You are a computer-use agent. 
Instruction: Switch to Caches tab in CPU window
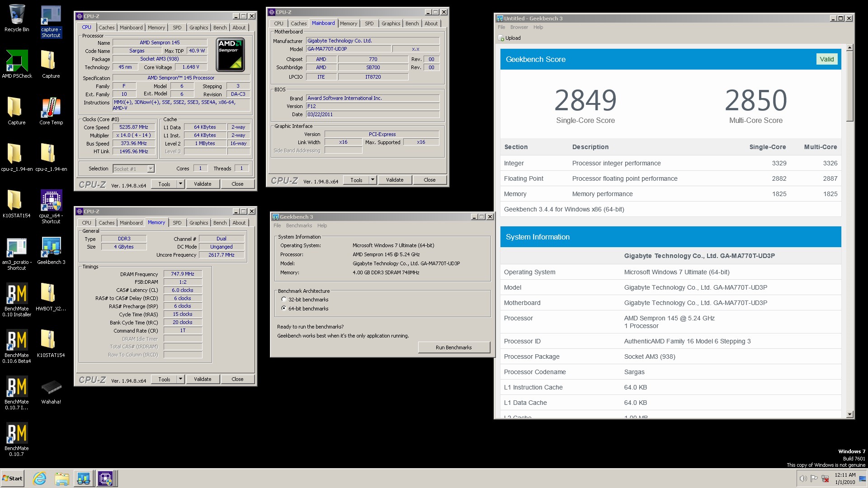(107, 28)
